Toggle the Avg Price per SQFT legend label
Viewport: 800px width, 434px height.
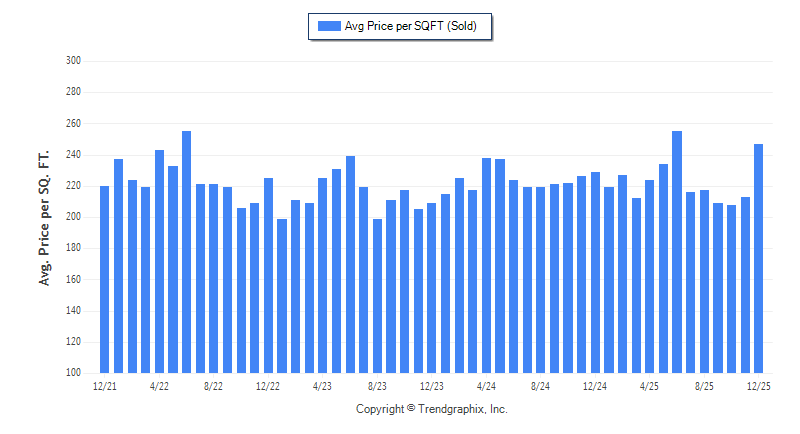413,26
